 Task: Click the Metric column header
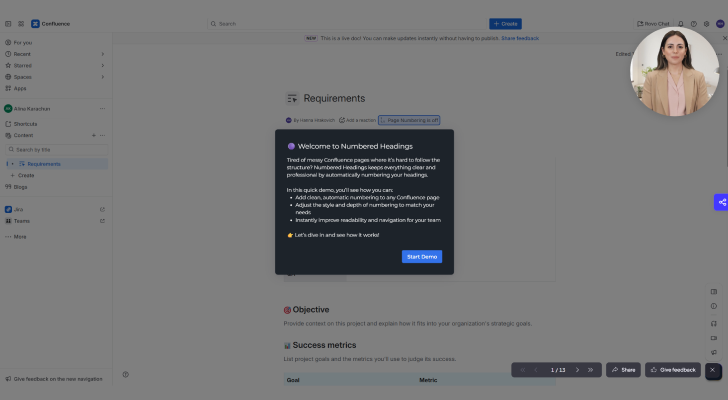point(428,380)
